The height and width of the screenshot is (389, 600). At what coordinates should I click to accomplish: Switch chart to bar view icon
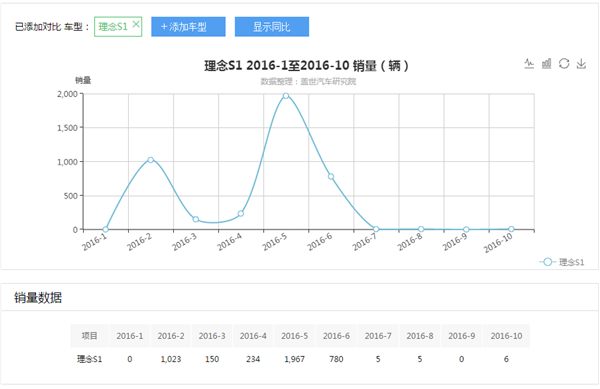[x=546, y=63]
